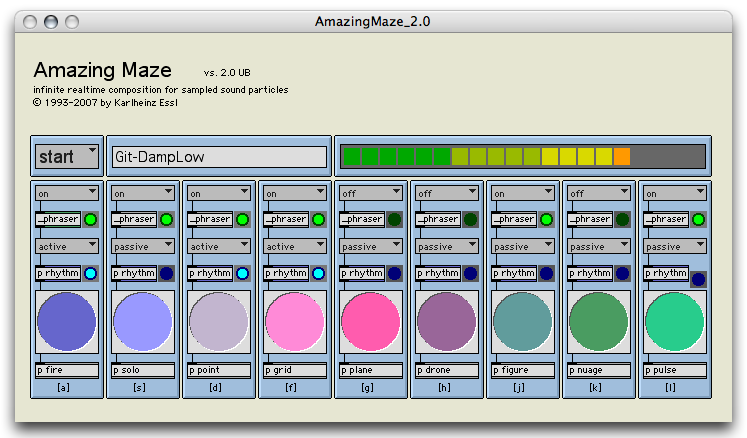Click the dark blue rhythm LED in pulse channel
Viewport: 747px width, 438px height.
tap(698, 279)
